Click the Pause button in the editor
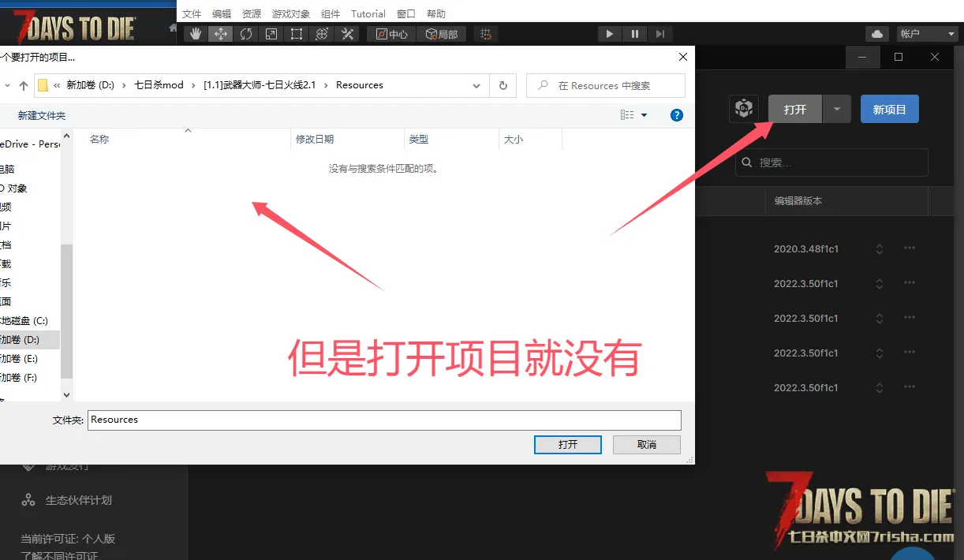The height and width of the screenshot is (560, 964). point(634,34)
